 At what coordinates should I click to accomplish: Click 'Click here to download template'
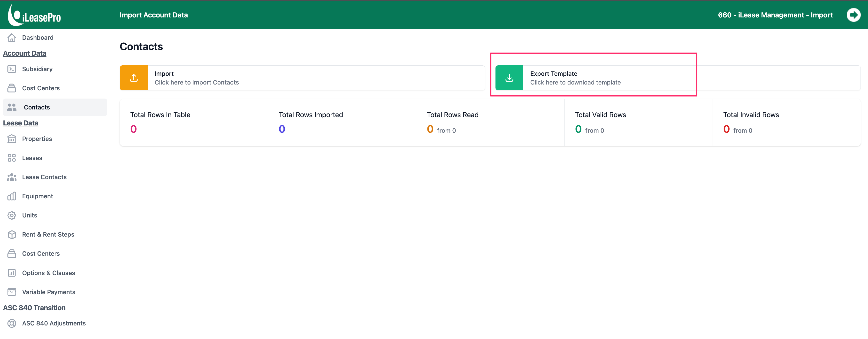[x=576, y=83]
